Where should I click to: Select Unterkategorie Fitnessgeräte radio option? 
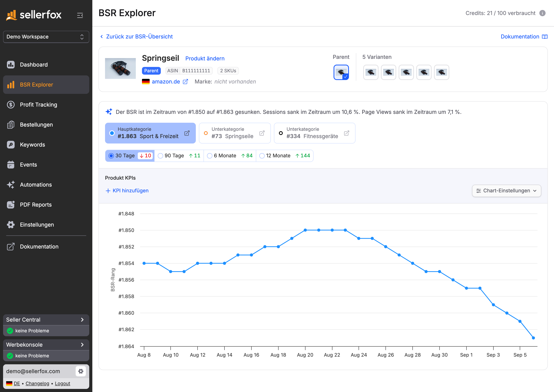(x=281, y=133)
